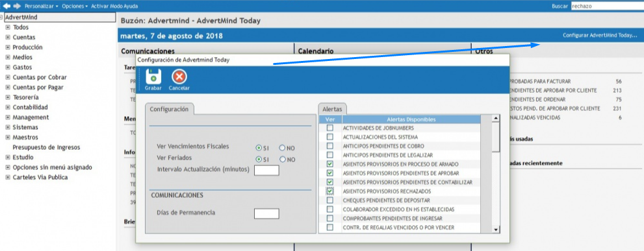Expand the Cuentas por Cobrar node
This screenshot has width=644, height=251.
point(7,77)
